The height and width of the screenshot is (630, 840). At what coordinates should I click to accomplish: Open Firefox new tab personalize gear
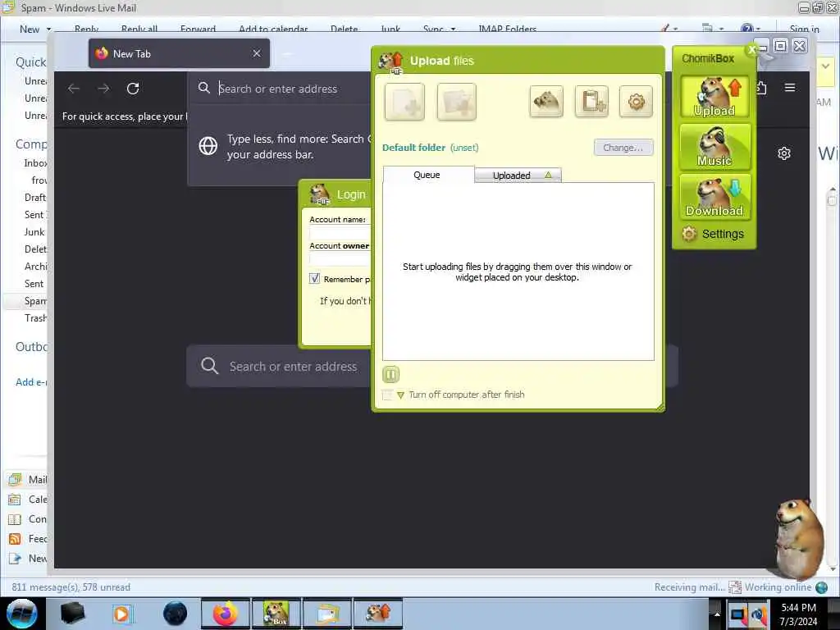coord(783,153)
